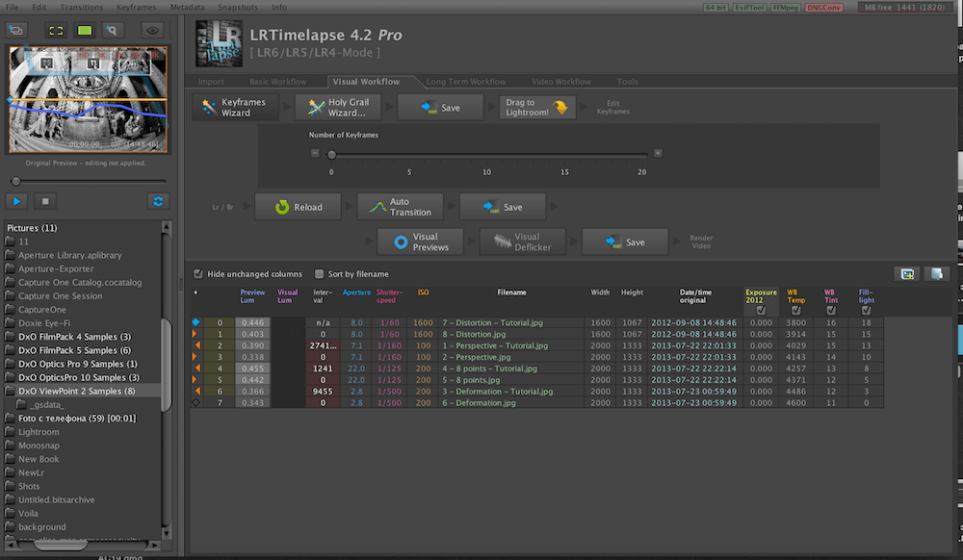Switch to the Basic Workflow tab

(x=278, y=82)
